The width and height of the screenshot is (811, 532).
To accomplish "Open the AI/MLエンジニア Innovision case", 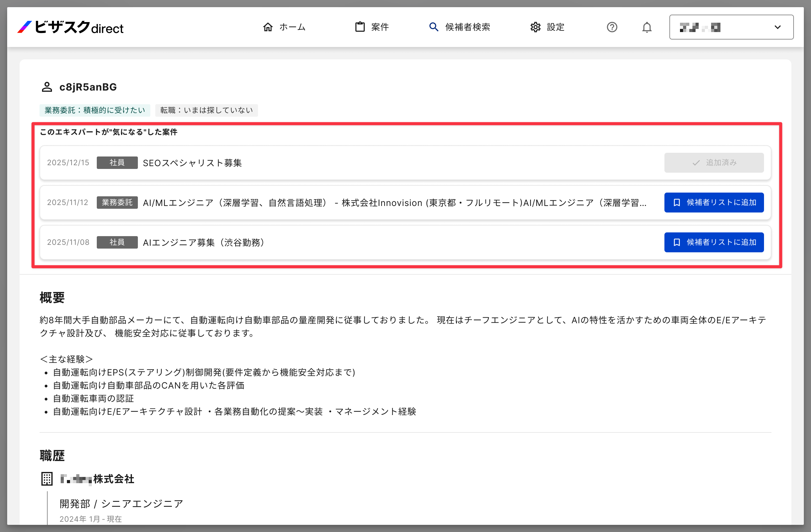I will coord(395,203).
